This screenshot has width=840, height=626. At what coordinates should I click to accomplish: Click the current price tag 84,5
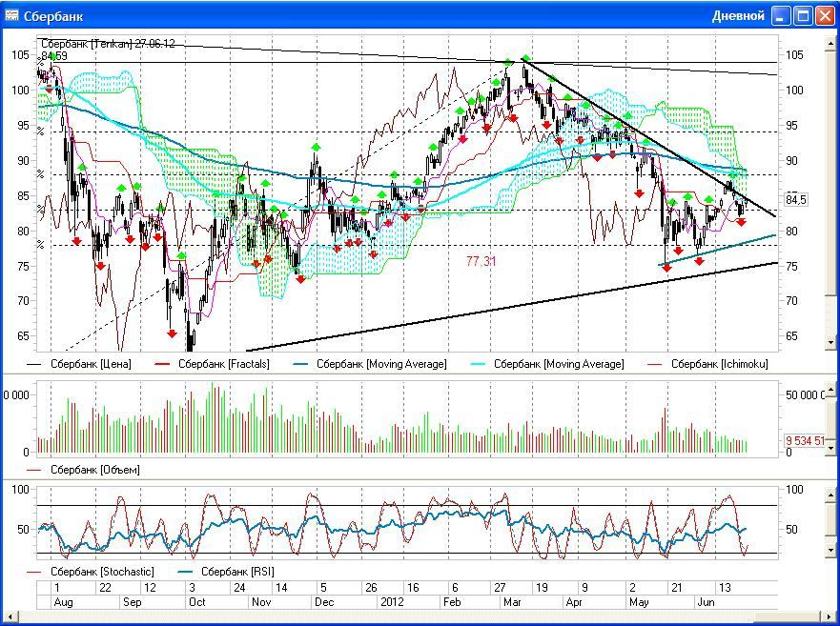tap(795, 200)
